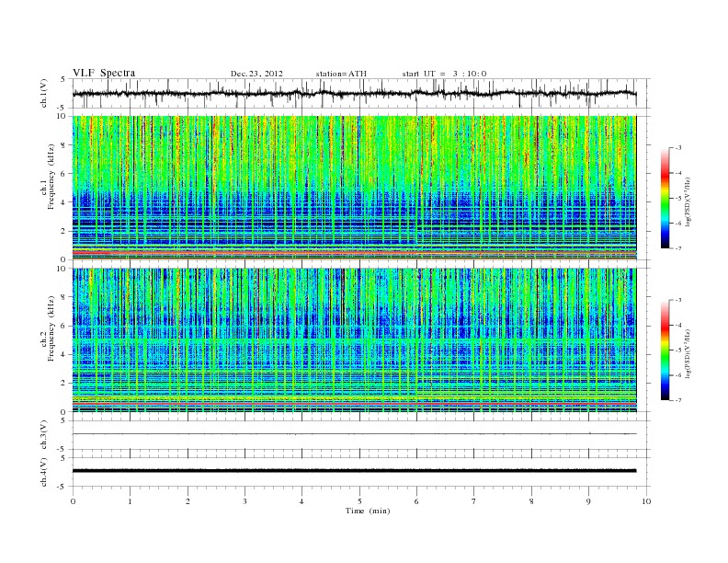Click the '-3' label on ch.1 color bar
Image resolution: width=728 pixels, height=563 pixels.
[x=678, y=148]
